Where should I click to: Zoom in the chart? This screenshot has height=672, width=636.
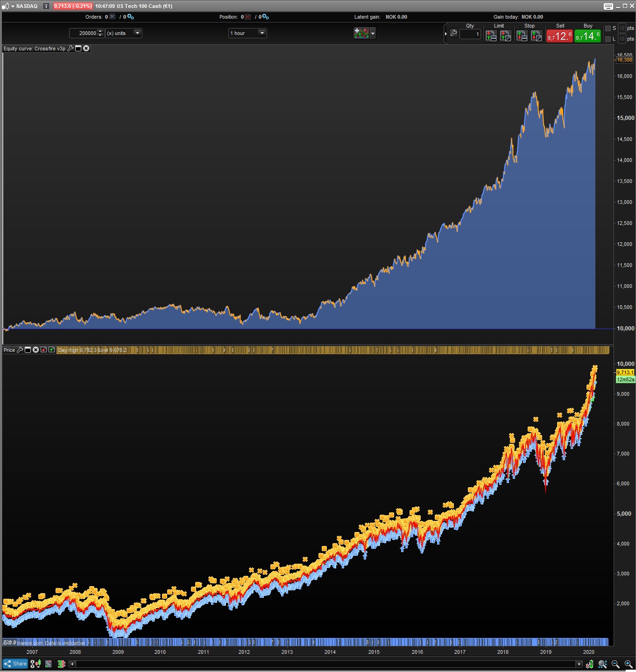629,664
